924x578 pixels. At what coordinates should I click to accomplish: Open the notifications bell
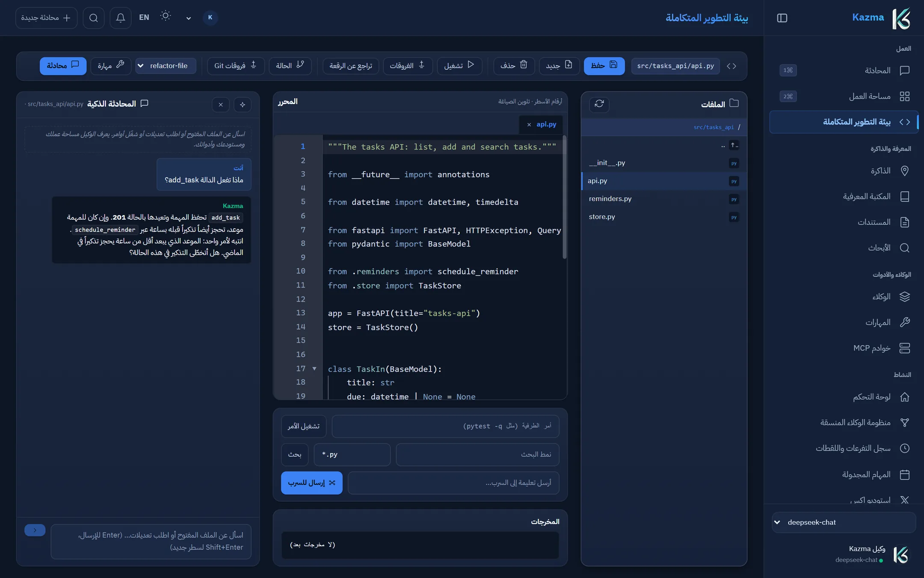pyautogui.click(x=120, y=18)
